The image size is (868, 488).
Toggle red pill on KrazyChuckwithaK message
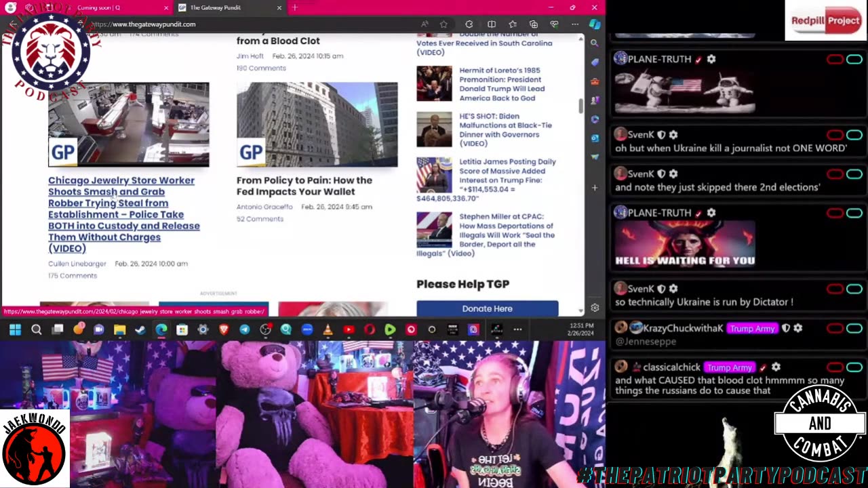pos(835,328)
